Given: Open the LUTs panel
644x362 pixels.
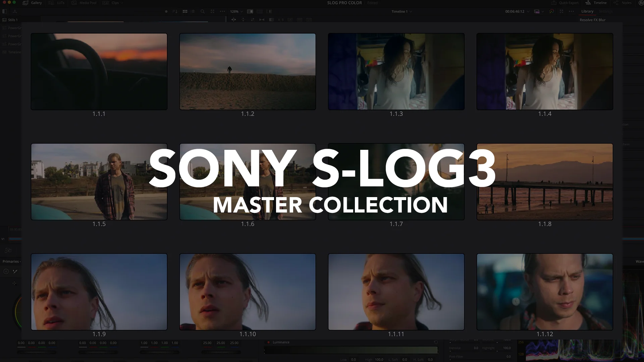Looking at the screenshot, I should (56, 3).
